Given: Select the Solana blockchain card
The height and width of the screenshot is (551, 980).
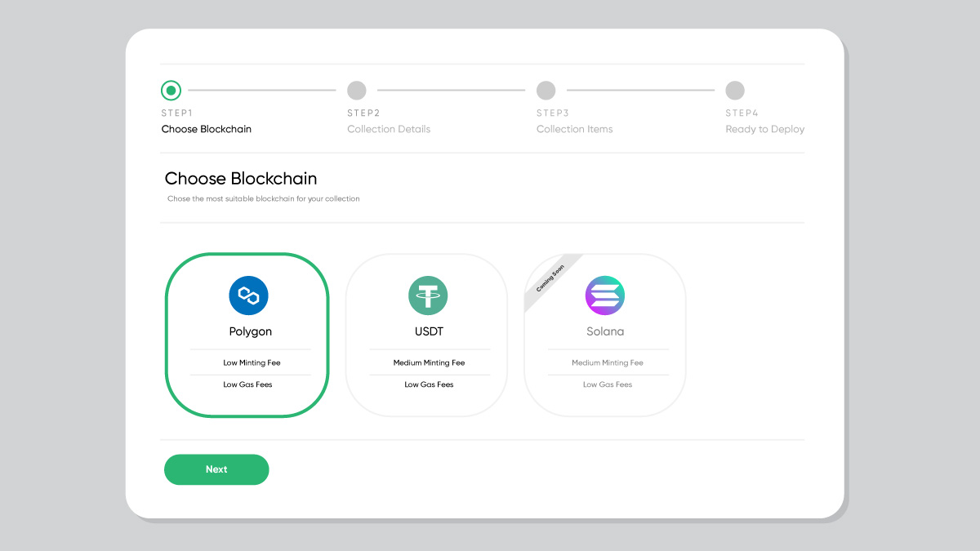Looking at the screenshot, I should pos(604,335).
